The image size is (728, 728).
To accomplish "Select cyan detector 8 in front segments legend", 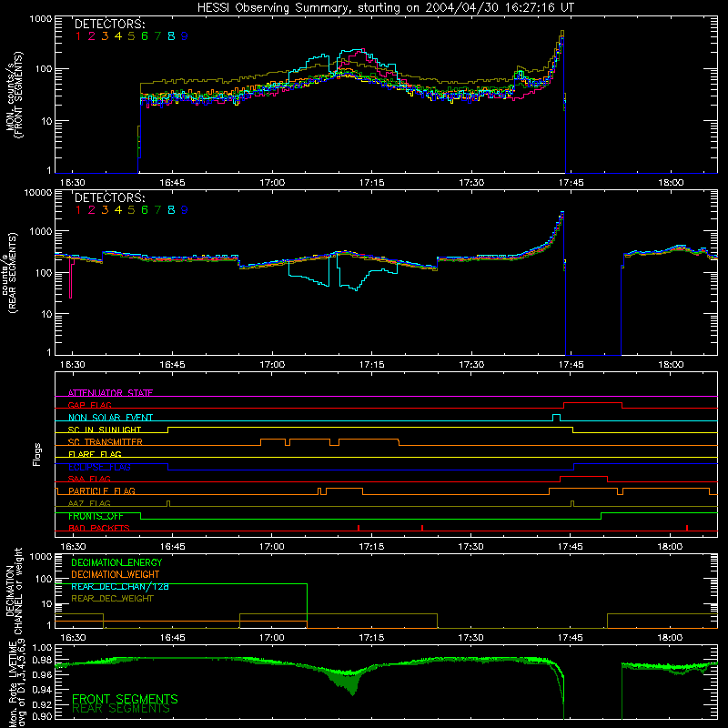I will coord(171,36).
